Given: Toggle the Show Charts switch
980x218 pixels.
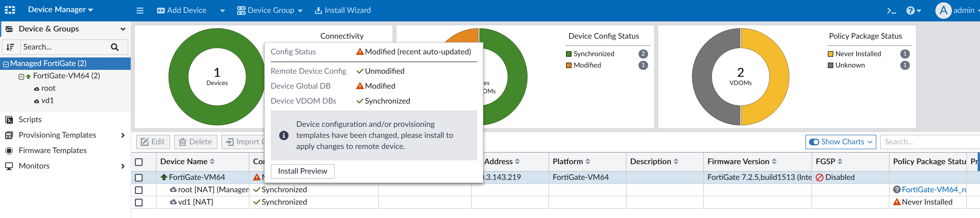Looking at the screenshot, I should point(814,142).
